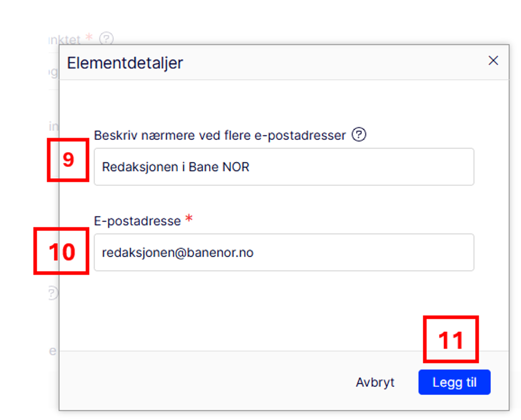Click the red annotation box numbered 11
521x420 pixels.
[451, 339]
